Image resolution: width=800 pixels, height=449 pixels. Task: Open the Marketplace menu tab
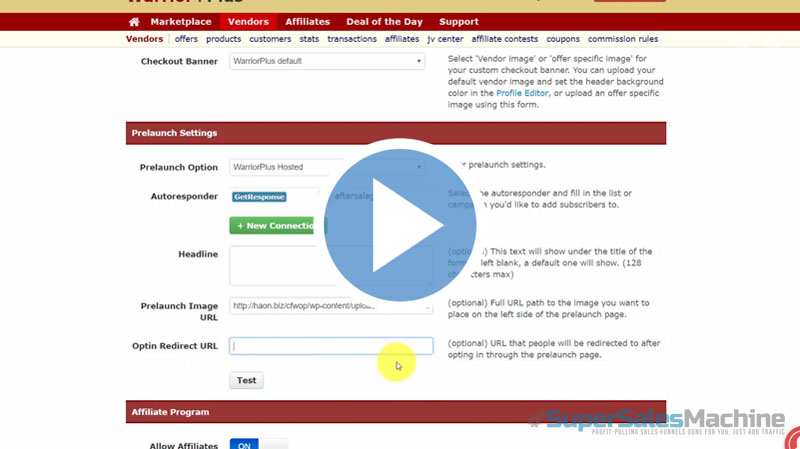click(181, 21)
